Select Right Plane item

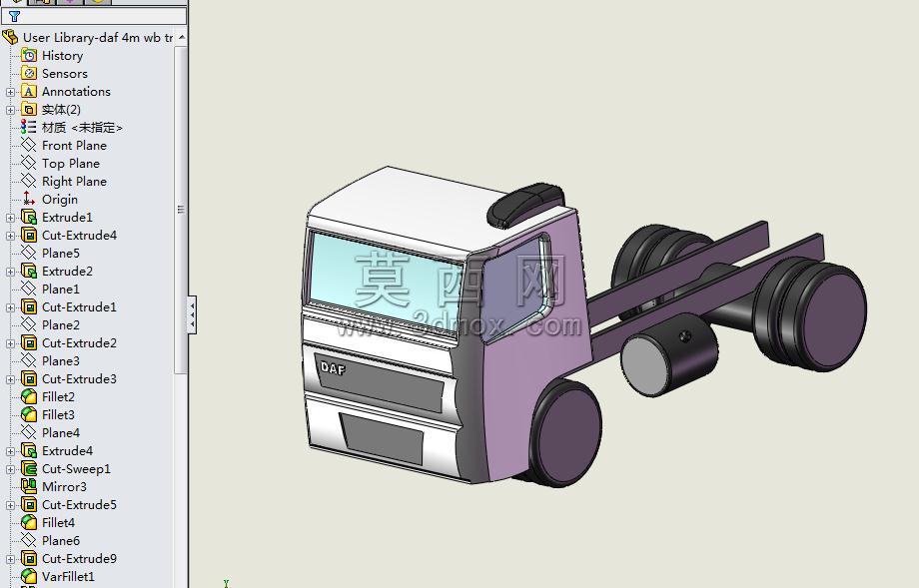click(x=75, y=182)
